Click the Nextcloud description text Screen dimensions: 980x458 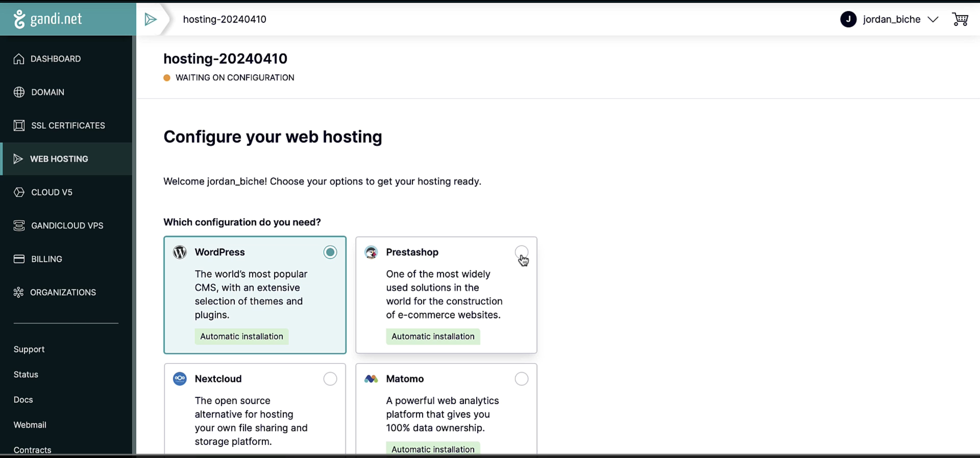click(x=251, y=421)
